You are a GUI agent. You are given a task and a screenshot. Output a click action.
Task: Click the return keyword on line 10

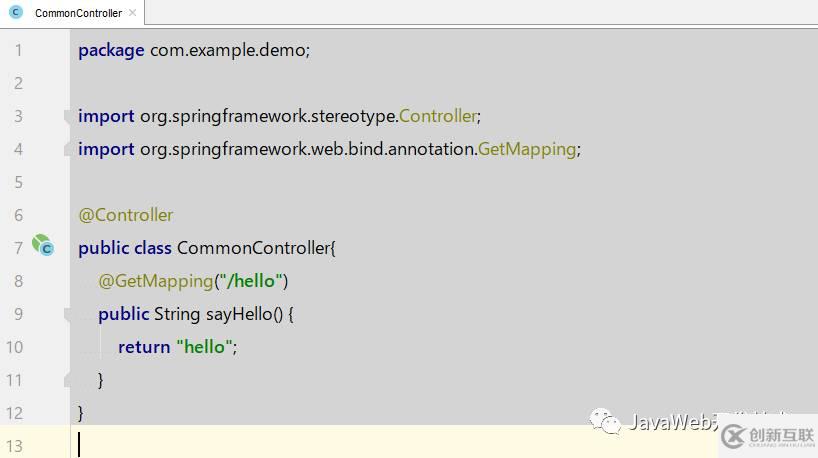pyautogui.click(x=144, y=347)
